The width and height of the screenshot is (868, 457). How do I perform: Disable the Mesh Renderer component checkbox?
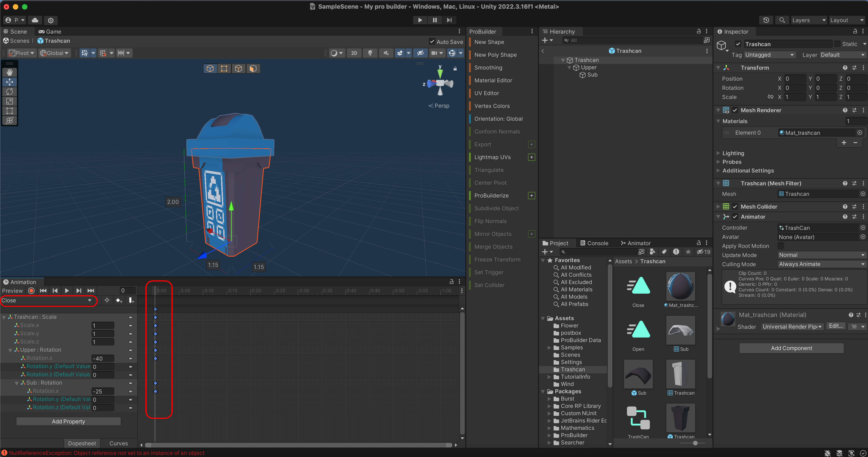coord(735,110)
